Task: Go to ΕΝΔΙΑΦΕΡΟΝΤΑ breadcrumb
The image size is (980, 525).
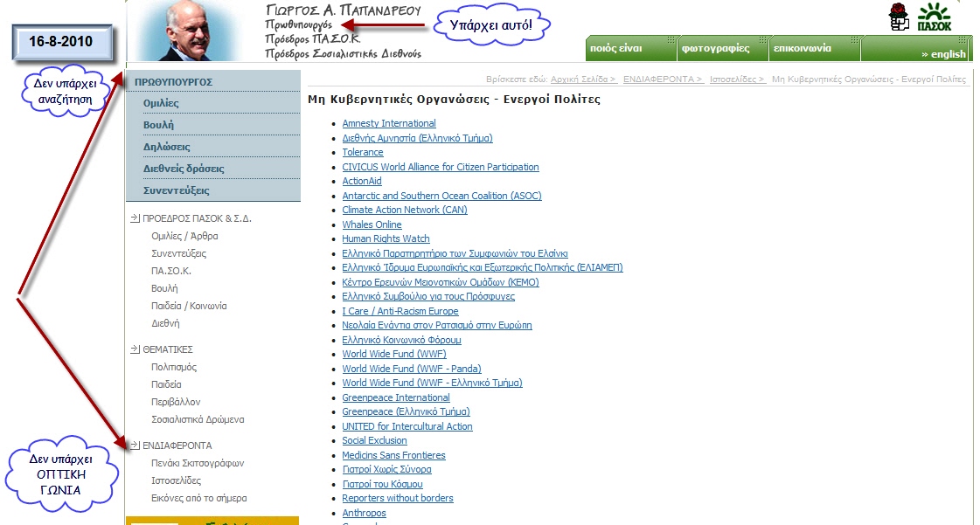Action: (663, 79)
